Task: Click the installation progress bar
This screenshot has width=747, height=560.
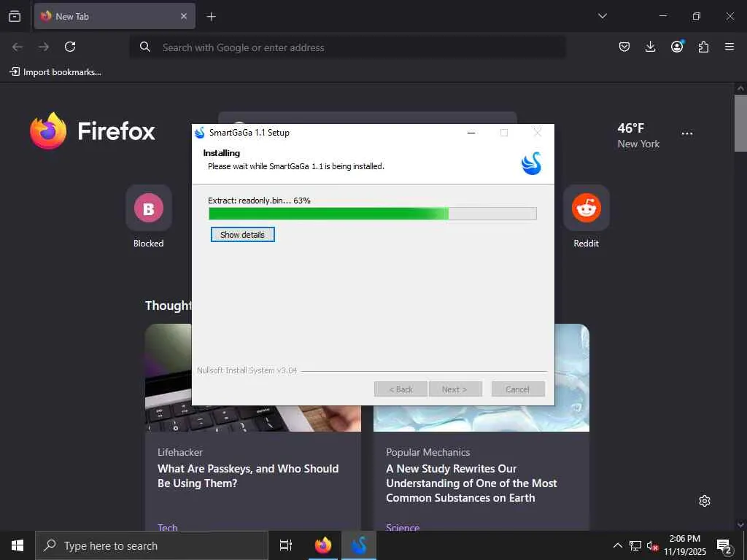Action: click(x=373, y=214)
